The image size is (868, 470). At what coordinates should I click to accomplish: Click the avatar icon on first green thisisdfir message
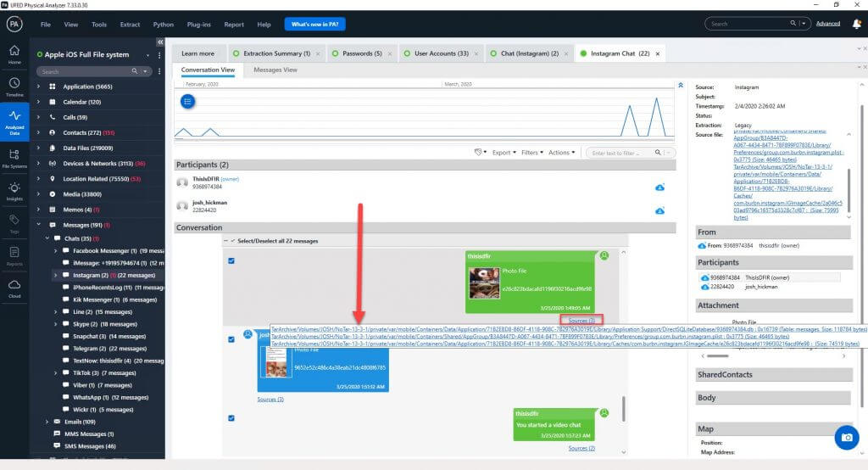[604, 255]
